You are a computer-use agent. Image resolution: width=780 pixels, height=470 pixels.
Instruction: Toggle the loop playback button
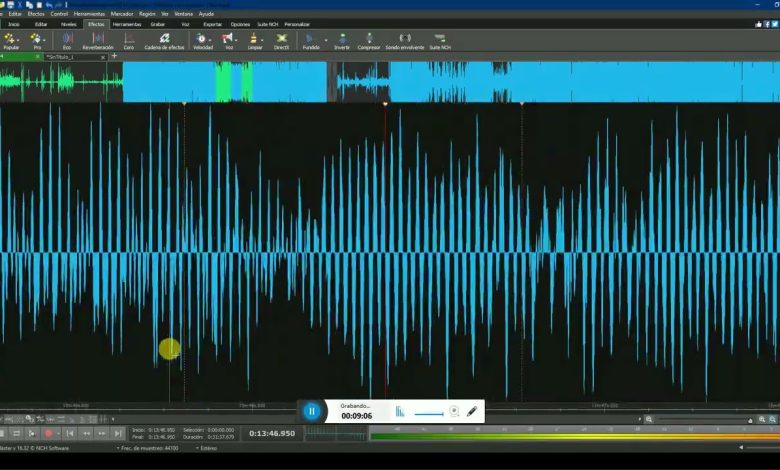click(x=18, y=433)
